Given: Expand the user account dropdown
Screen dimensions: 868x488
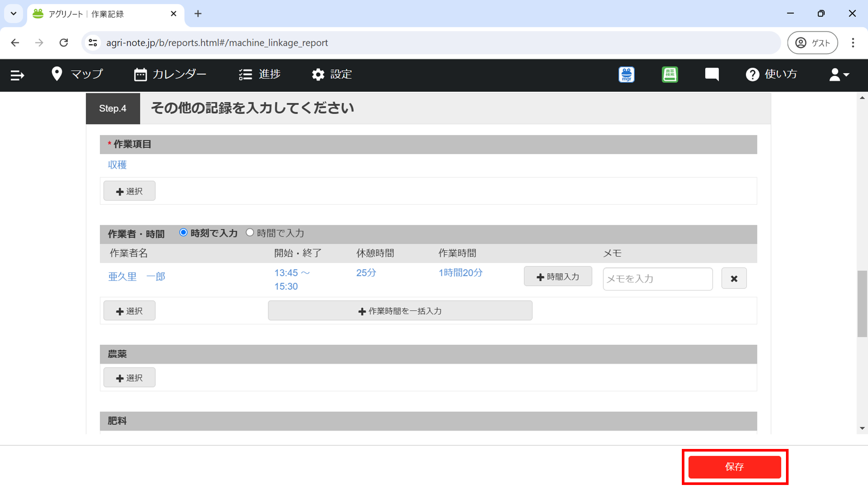Looking at the screenshot, I should click(x=839, y=75).
